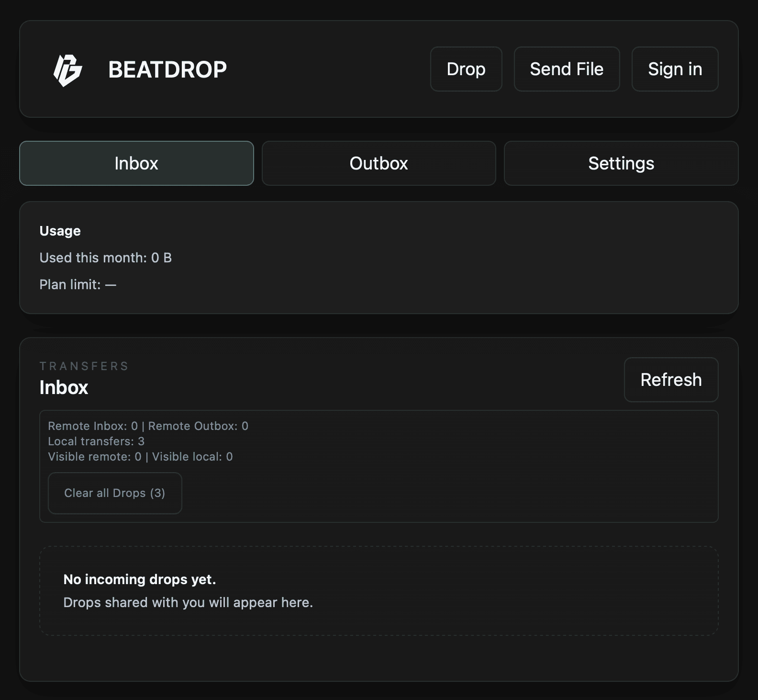This screenshot has width=758, height=700.
Task: Click 'Remote Inbox: 0 | Remote Outbox: 0' line
Action: 148,426
